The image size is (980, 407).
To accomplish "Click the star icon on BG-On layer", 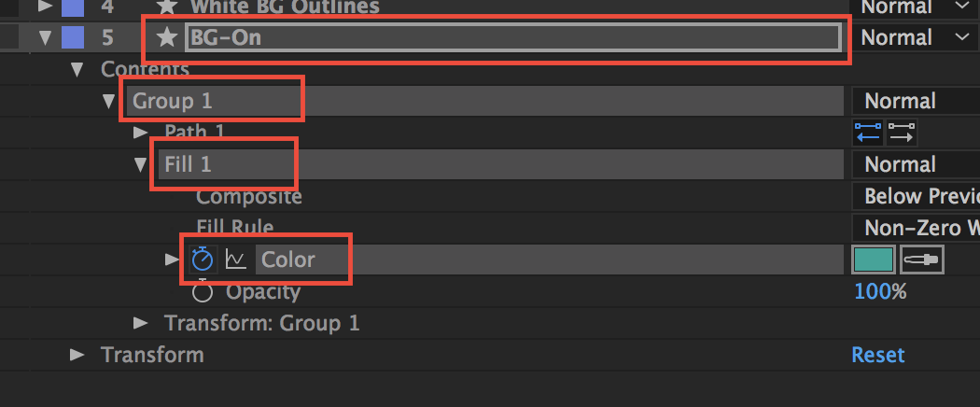I will 167,37.
